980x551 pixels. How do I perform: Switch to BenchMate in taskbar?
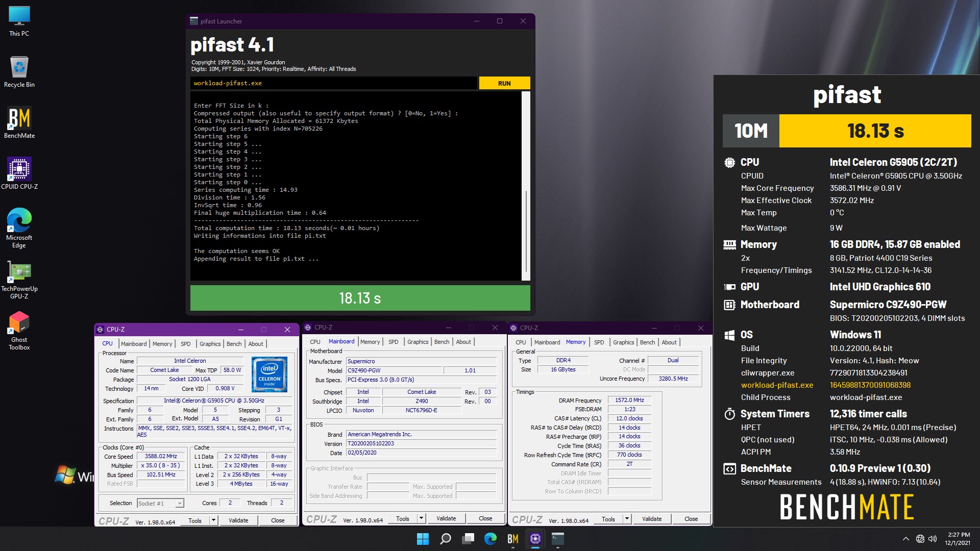pyautogui.click(x=513, y=539)
